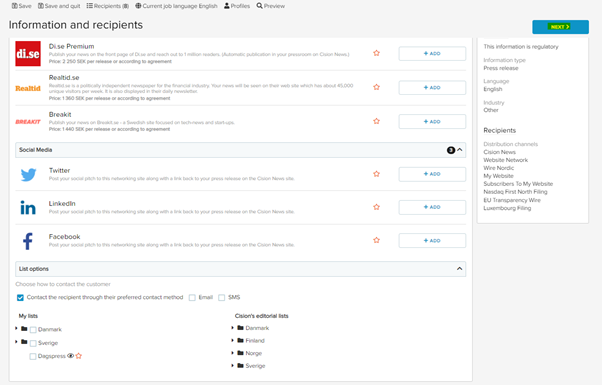Viewport: 602px width, 385px height.
Task: Mark Breakit as favorite star
Action: [377, 121]
